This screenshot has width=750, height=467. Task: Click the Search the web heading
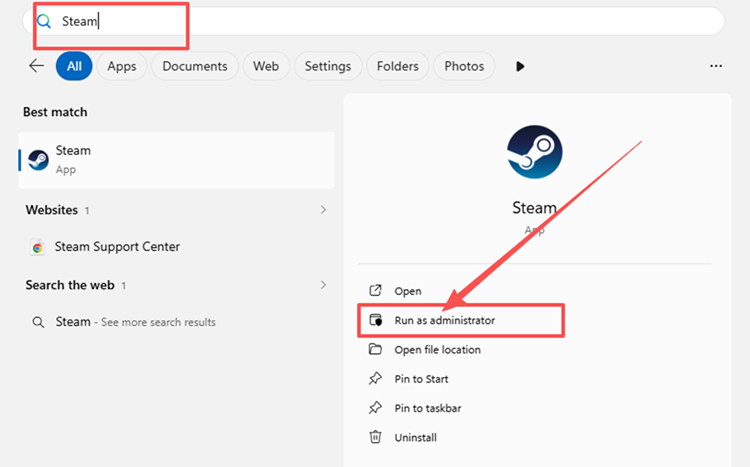tap(70, 285)
